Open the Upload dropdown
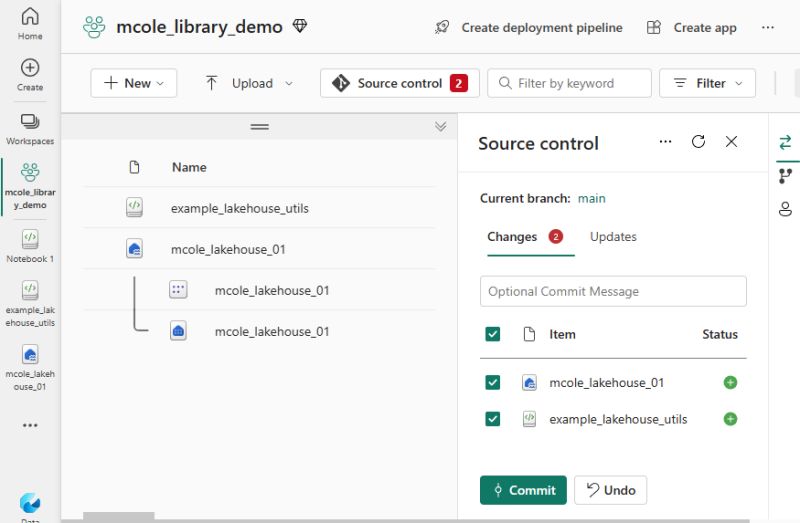Screen dimensions: 800x523 point(249,83)
